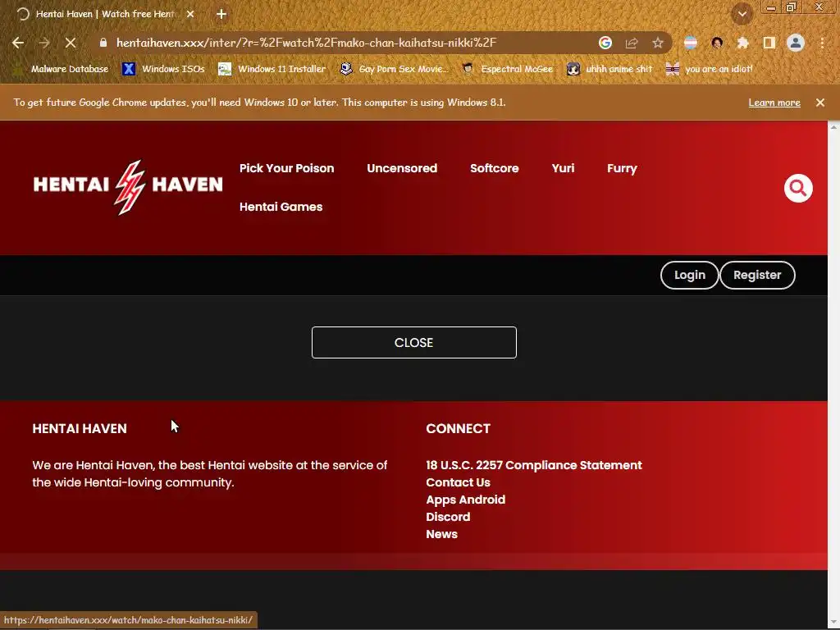Click the Learn more link

click(774, 103)
